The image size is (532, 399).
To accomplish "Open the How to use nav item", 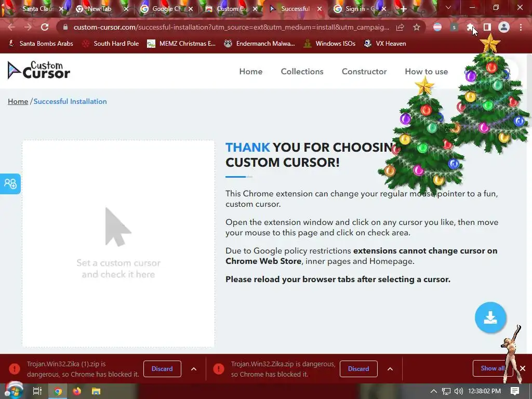I will (x=426, y=71).
